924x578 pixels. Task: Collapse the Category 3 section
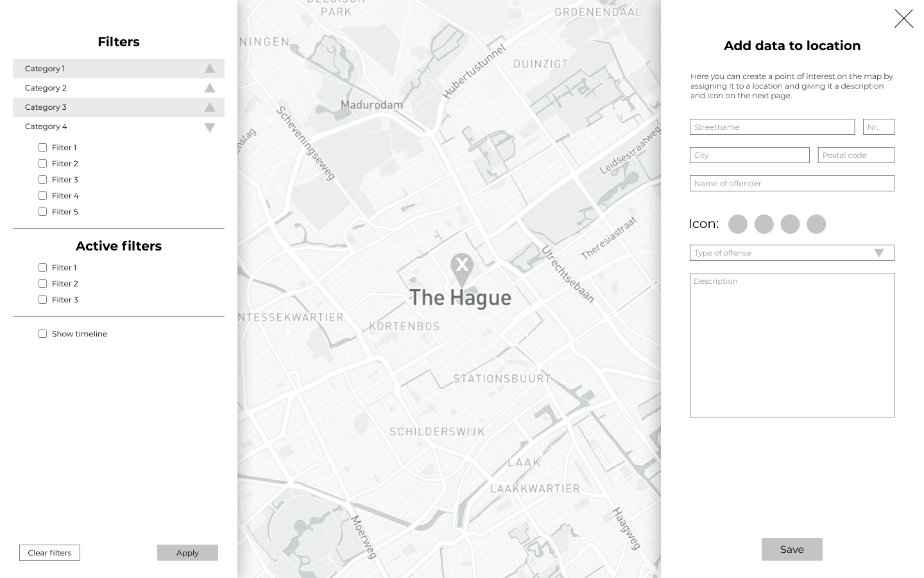pos(210,107)
